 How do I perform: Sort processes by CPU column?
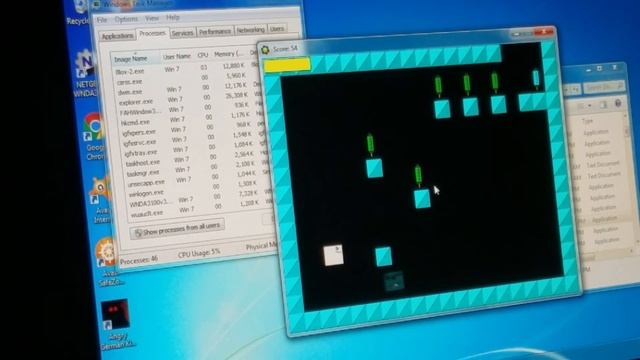click(x=202, y=55)
